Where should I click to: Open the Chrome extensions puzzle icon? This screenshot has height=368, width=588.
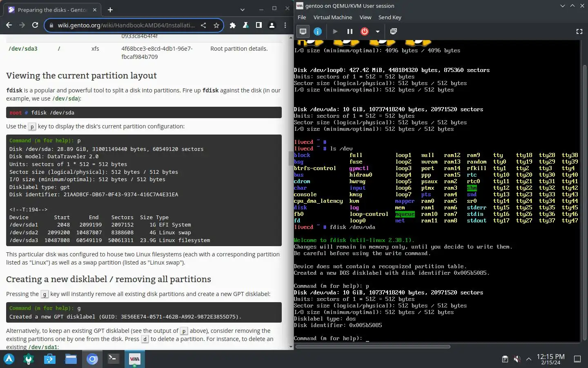click(x=233, y=25)
